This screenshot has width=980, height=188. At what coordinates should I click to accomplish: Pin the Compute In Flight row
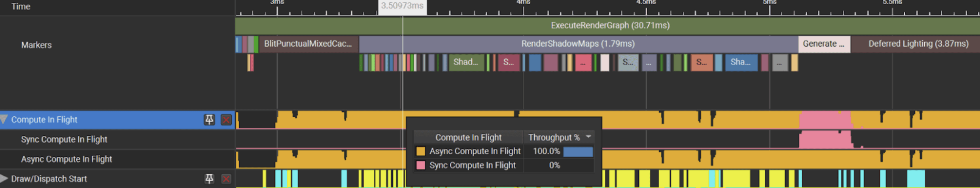(209, 120)
